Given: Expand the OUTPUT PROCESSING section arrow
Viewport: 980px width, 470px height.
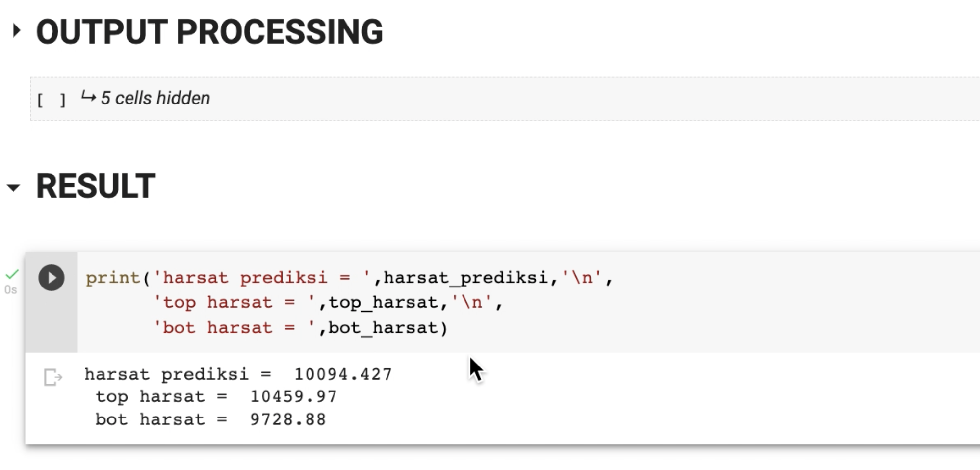Looking at the screenshot, I should click(x=16, y=31).
